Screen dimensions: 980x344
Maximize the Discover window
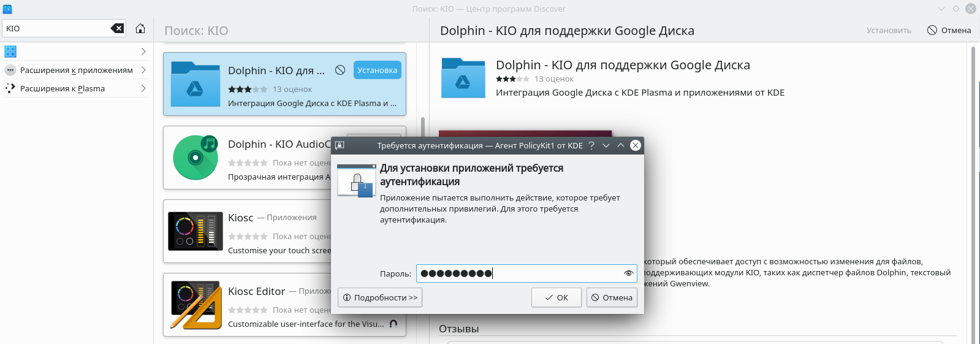[956, 9]
